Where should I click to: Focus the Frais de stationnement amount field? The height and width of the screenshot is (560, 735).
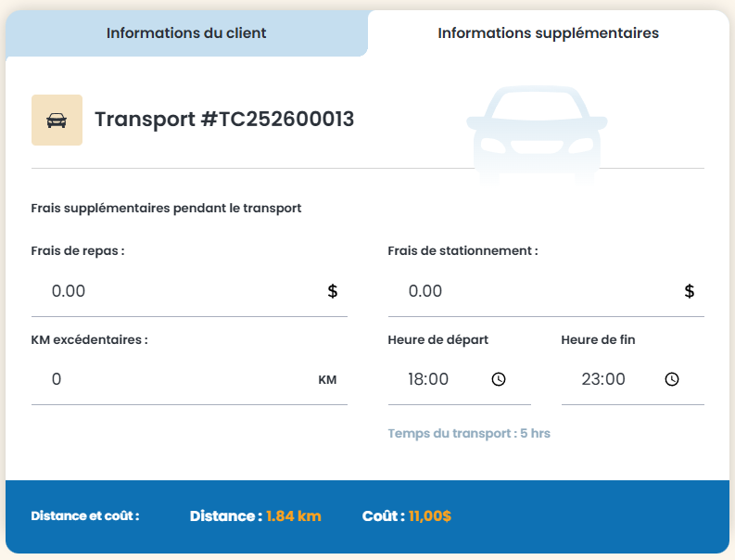click(533, 291)
